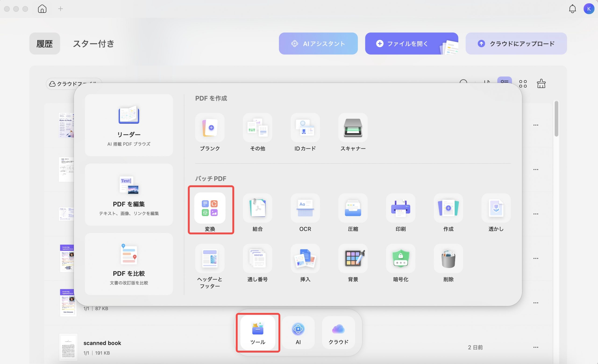This screenshot has height=364, width=598.
Task: Click the ファイルを開く button
Action: 412,44
